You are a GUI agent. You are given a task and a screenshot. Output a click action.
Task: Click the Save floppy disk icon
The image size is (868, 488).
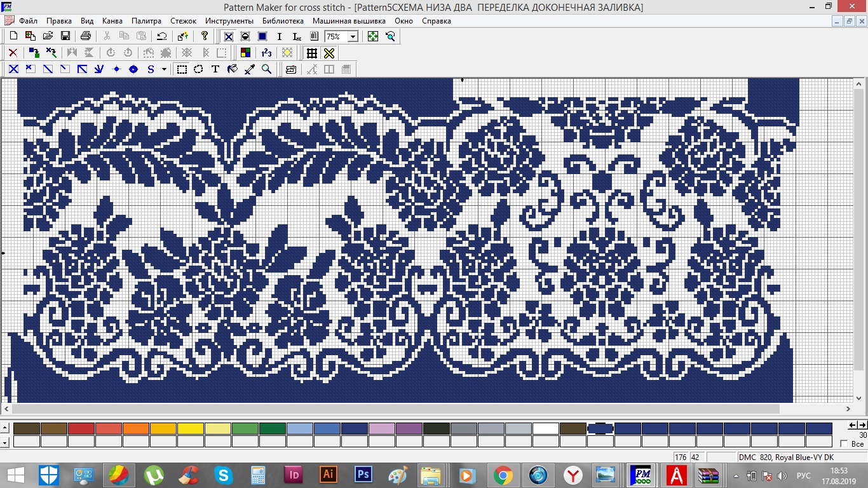[65, 36]
